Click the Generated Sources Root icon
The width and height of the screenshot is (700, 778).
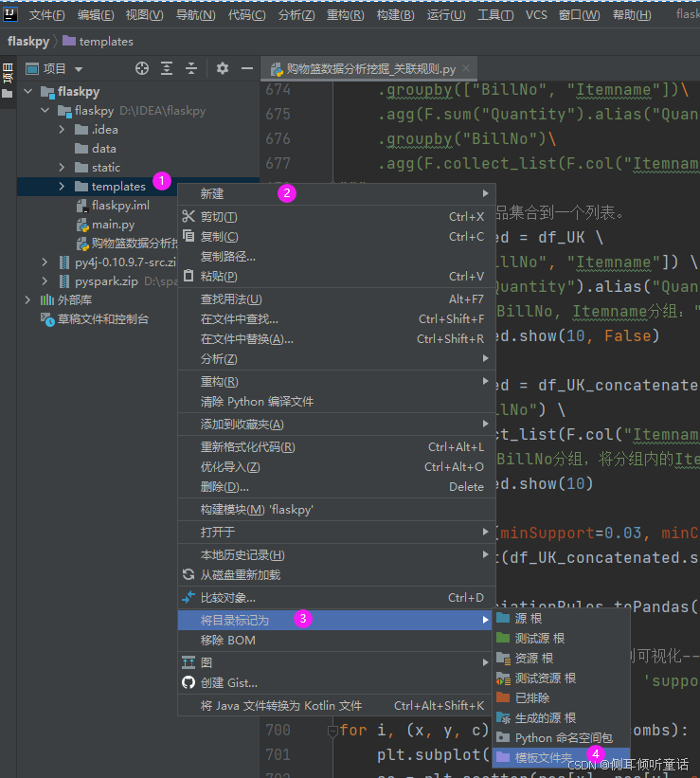point(503,717)
